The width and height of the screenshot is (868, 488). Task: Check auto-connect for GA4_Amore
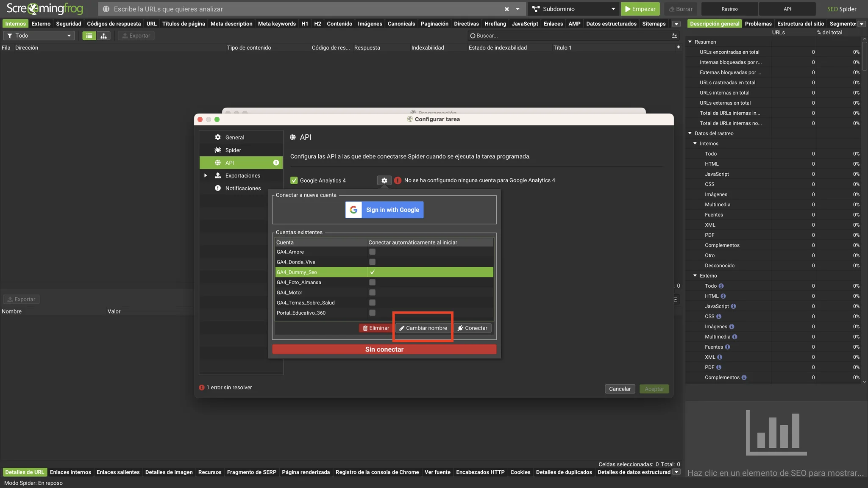(372, 252)
